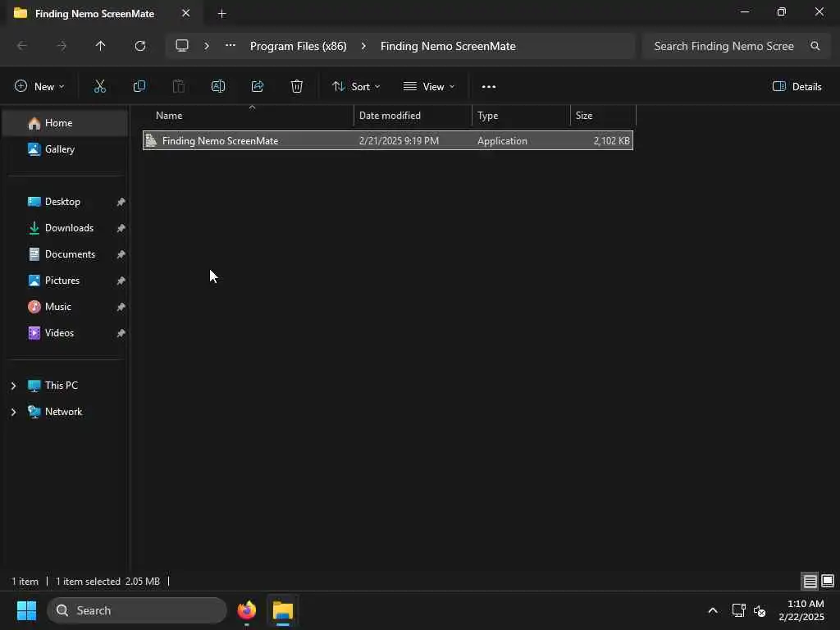The image size is (840, 630).
Task: Click the Rename icon in toolbar
Action: 218,86
